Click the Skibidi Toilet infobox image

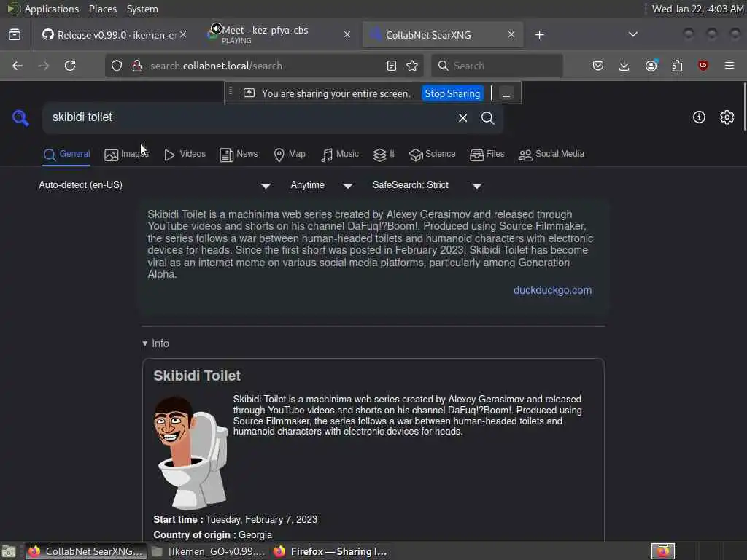pos(191,452)
